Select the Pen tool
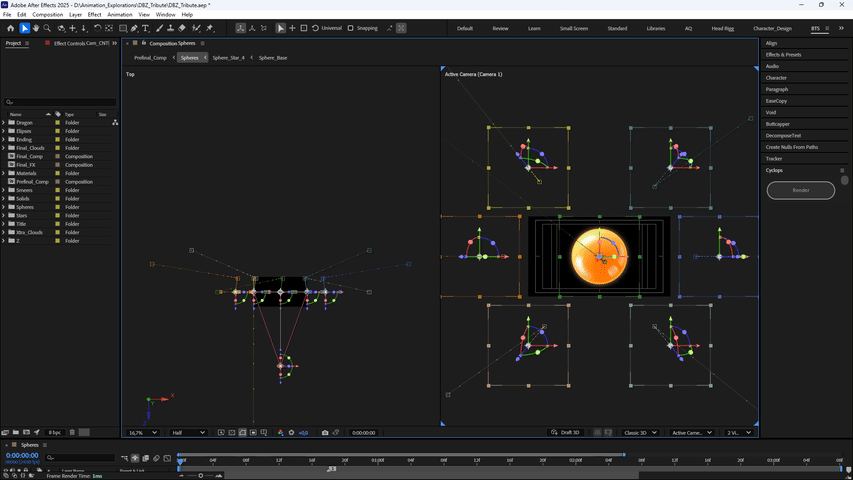Image resolution: width=853 pixels, height=480 pixels. pos(134,28)
